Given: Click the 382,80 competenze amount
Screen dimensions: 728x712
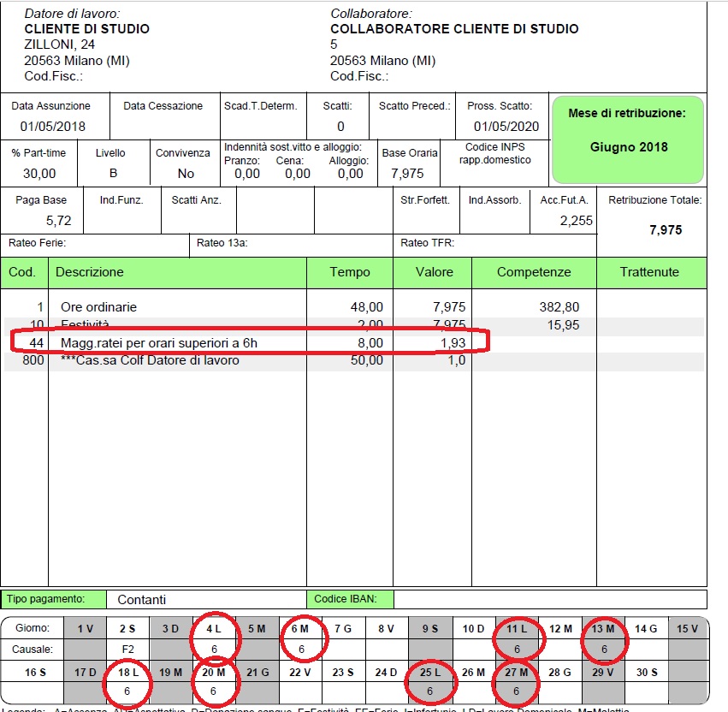Looking at the screenshot, I should 559,306.
